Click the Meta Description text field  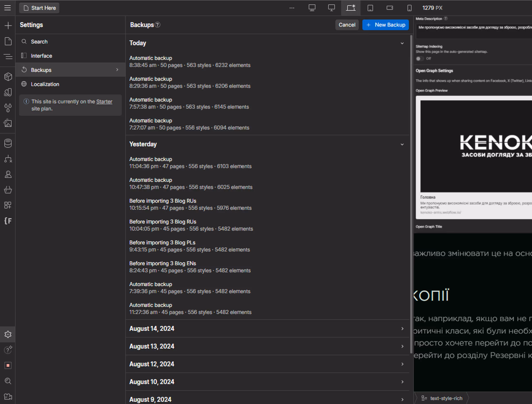(474, 31)
